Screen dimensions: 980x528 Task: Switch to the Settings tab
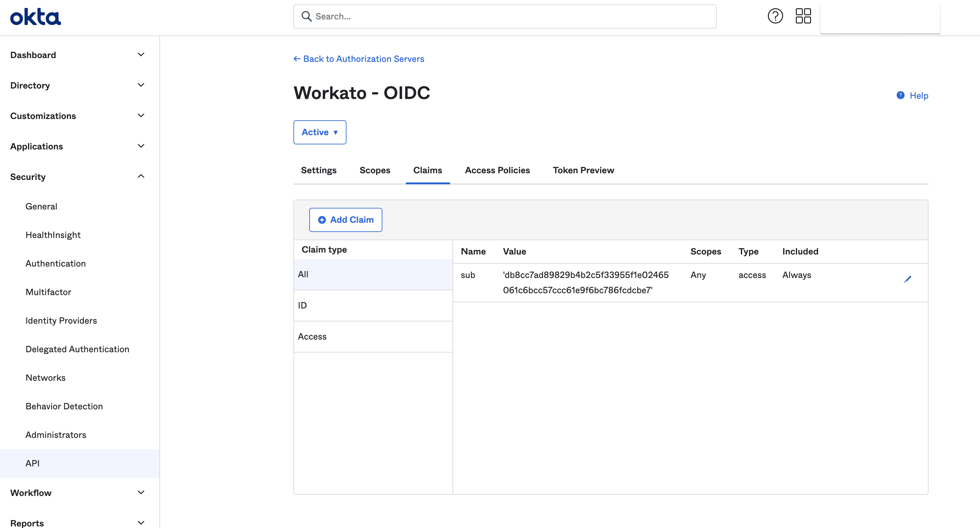coord(319,170)
